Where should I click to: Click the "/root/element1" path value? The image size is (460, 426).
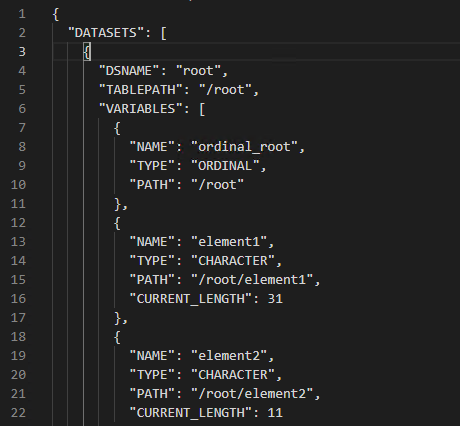tap(252, 280)
